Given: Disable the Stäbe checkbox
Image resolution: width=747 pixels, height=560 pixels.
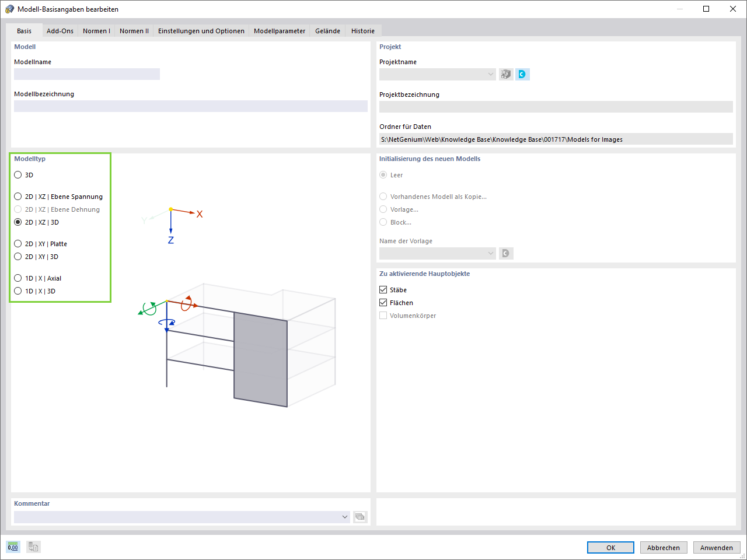Looking at the screenshot, I should 383,289.
